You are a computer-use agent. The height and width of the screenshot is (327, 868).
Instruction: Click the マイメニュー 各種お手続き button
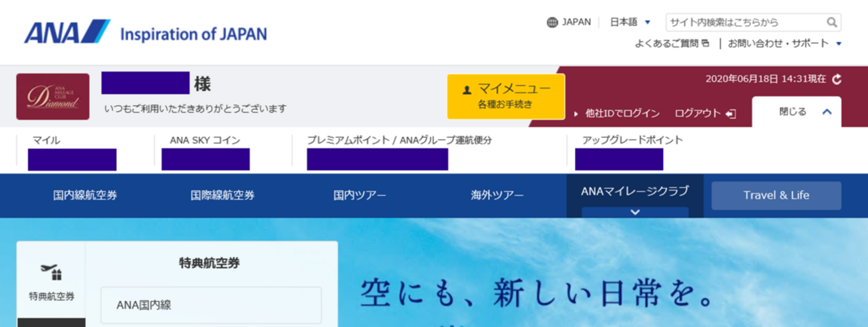(x=505, y=96)
